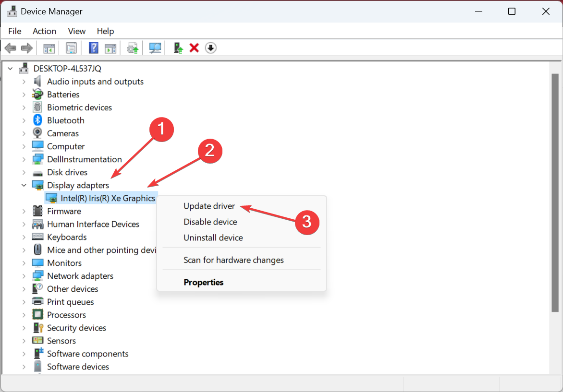
Task: Select the Software devices entry
Action: [x=78, y=367]
